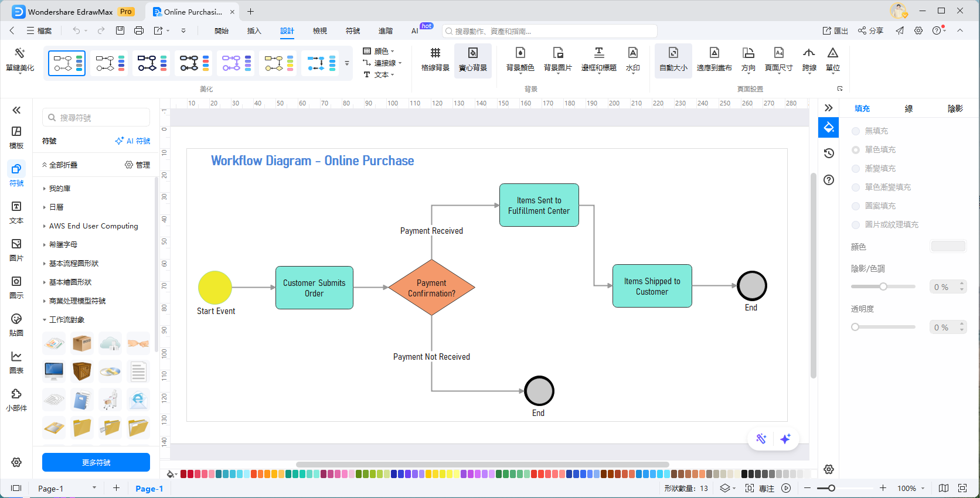Click the 適應到畫布 fit to canvas icon
The height and width of the screenshot is (498, 980).
(x=714, y=53)
